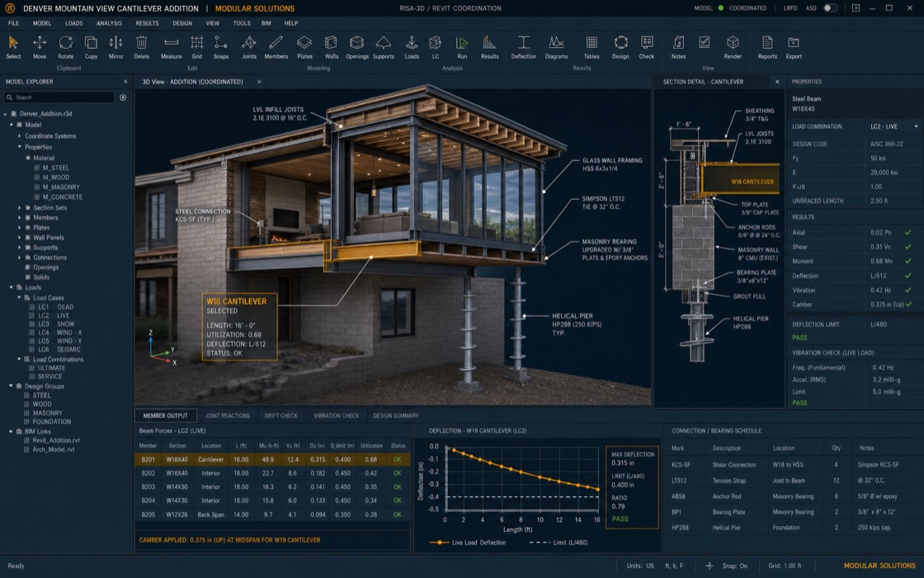Open the ANALYSIS menu
Image resolution: width=924 pixels, height=578 pixels.
click(109, 23)
